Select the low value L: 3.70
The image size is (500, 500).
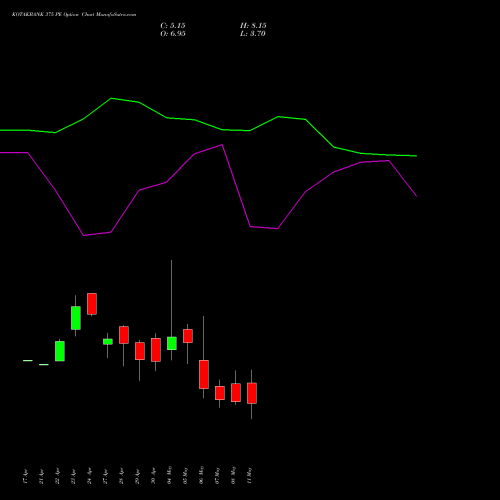tap(253, 34)
